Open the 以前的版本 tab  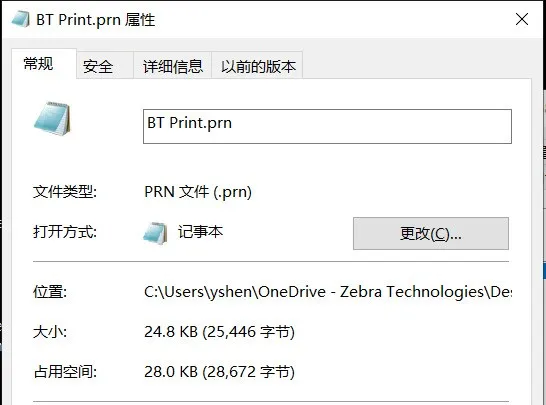pos(257,66)
